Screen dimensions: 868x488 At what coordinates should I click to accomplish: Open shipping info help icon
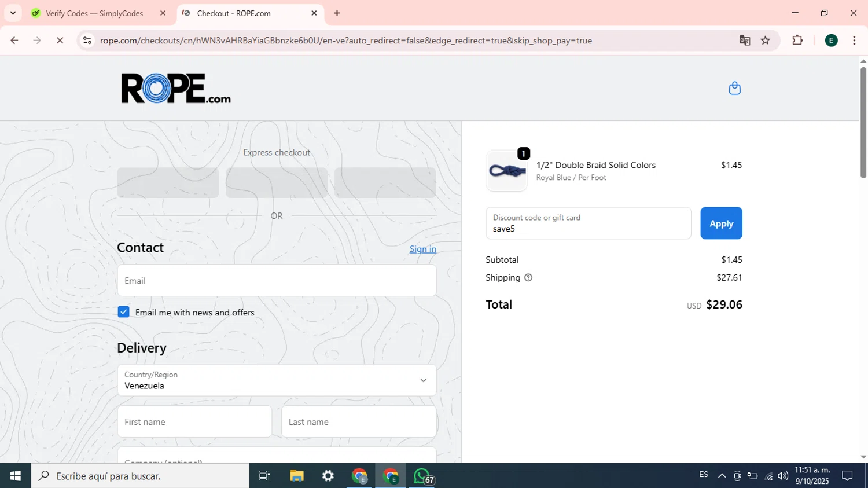point(528,278)
